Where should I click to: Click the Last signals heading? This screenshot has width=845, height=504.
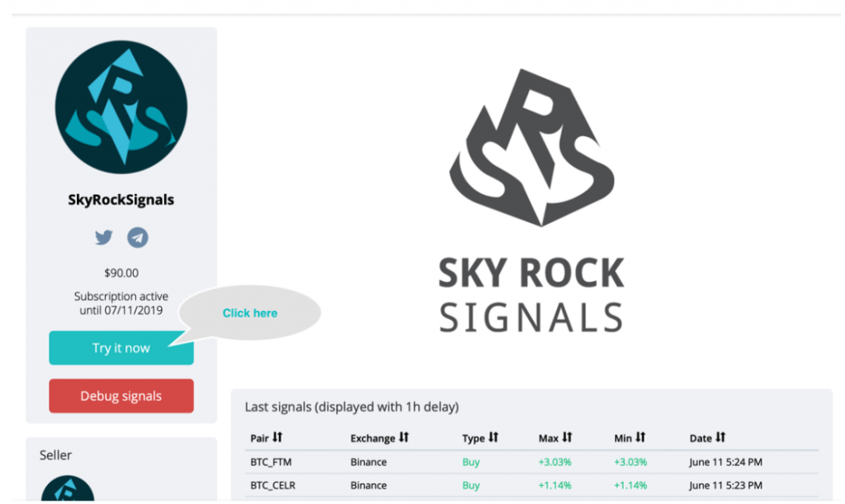tap(352, 407)
